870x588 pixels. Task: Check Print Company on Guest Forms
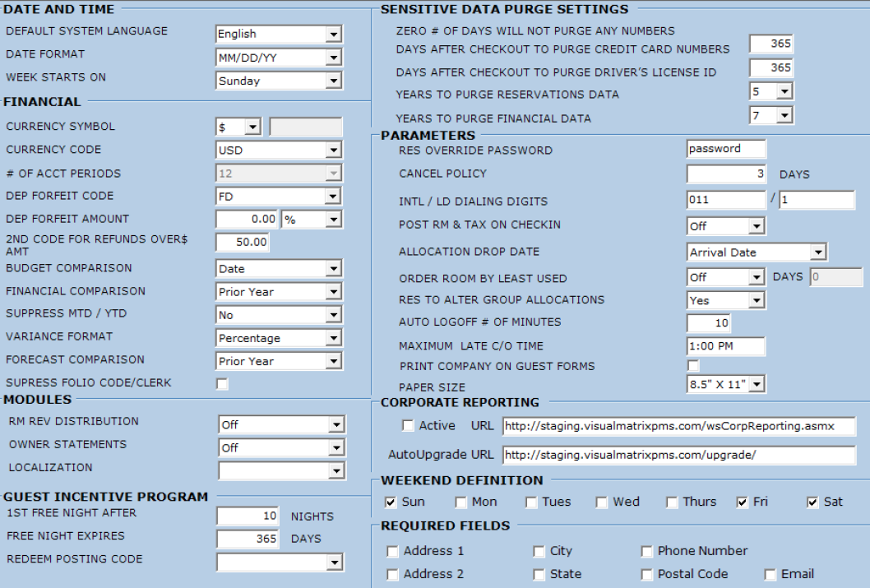(x=693, y=366)
